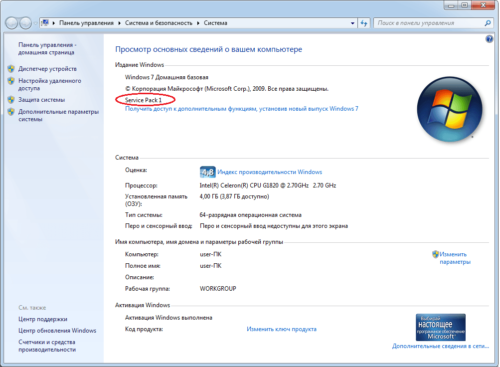Click the page heading Просмотр основных сведений

pyautogui.click(x=208, y=49)
